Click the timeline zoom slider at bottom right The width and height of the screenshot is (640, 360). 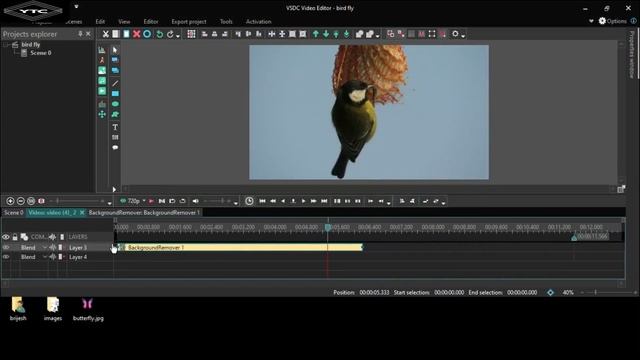(x=608, y=292)
